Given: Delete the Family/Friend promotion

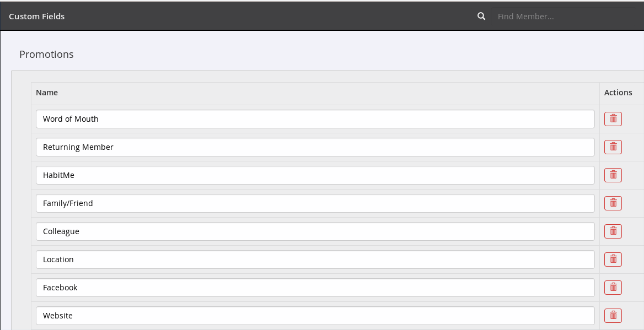Looking at the screenshot, I should (x=613, y=203).
